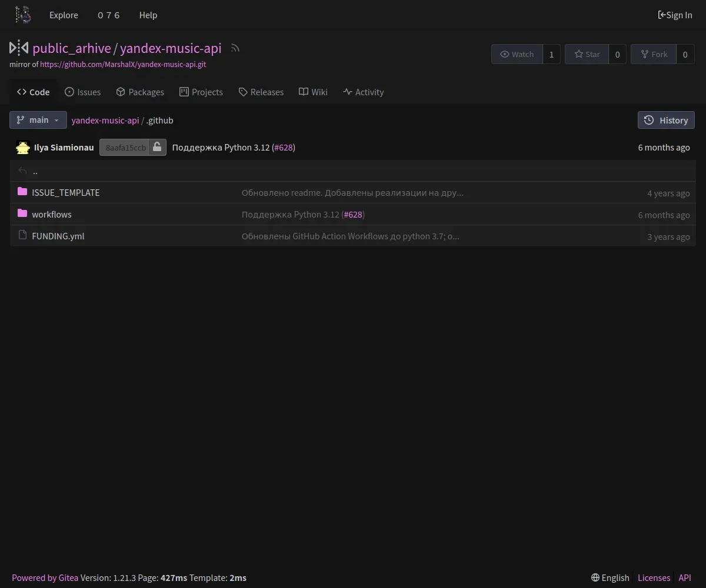Open the stargazers count next to Star

pyautogui.click(x=617, y=54)
